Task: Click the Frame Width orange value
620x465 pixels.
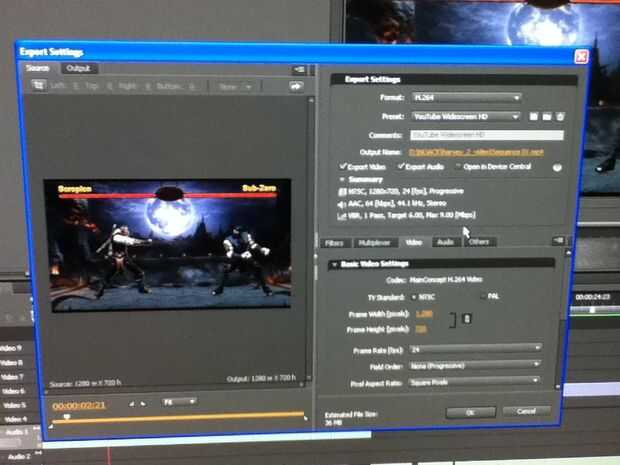Action: tap(424, 314)
